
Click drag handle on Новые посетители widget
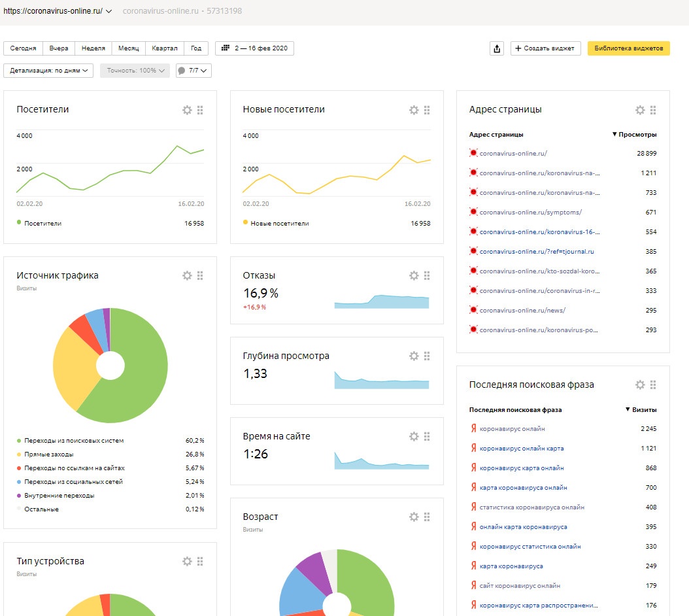(x=427, y=110)
